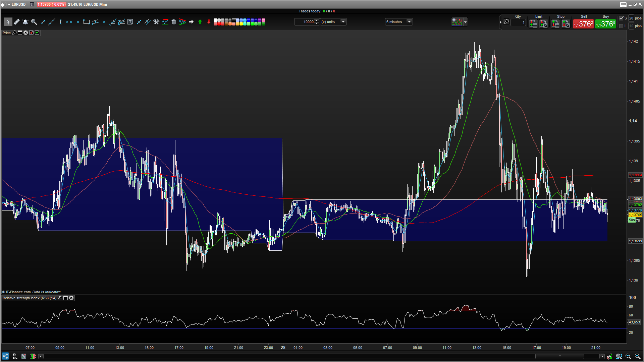This screenshot has width=644, height=362.
Task: Select the ruler measurement tool
Action: (x=16, y=22)
